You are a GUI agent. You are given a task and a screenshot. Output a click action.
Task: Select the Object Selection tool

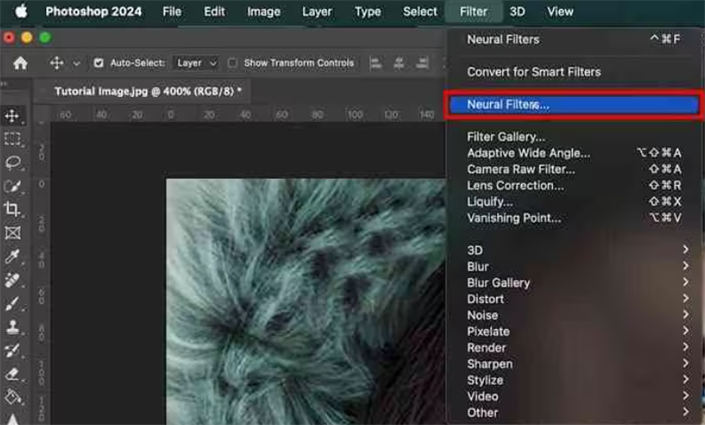tap(12, 186)
